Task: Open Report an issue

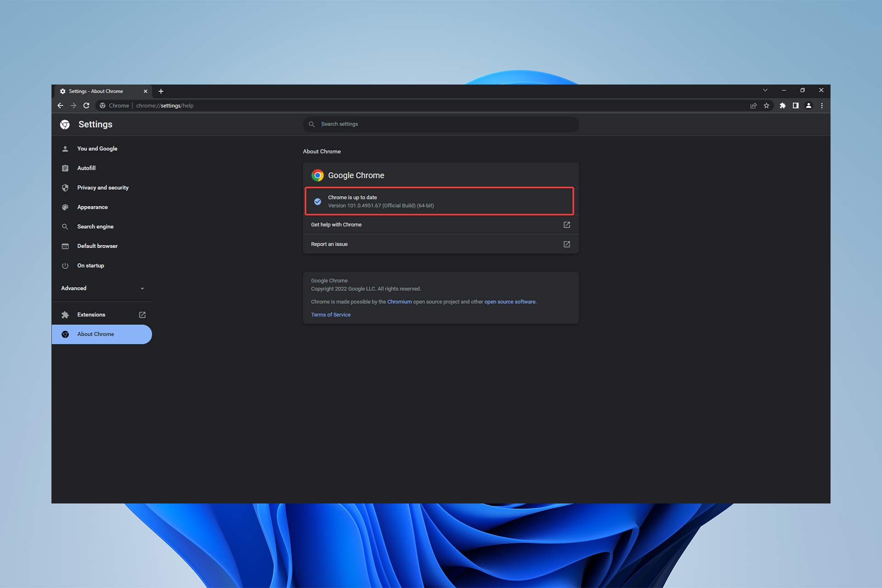Action: pyautogui.click(x=441, y=244)
